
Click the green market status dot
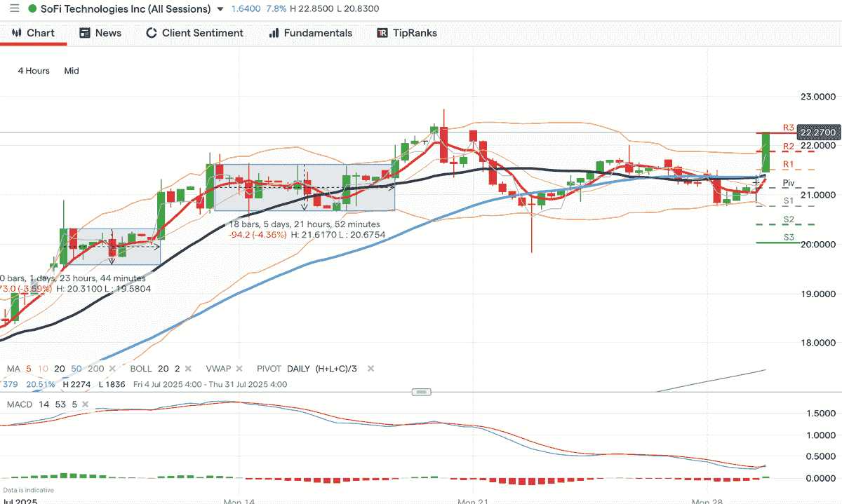[32, 9]
